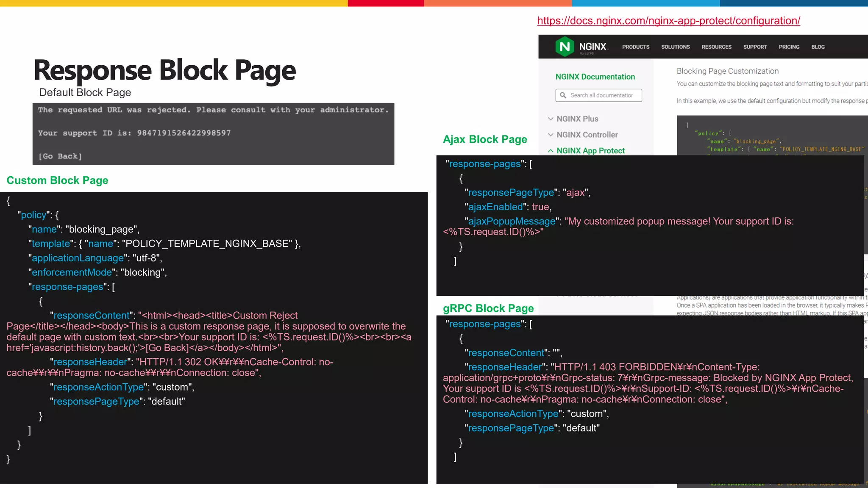Click the NGINX Documentation heading link
The height and width of the screenshot is (488, 868).
(x=595, y=77)
